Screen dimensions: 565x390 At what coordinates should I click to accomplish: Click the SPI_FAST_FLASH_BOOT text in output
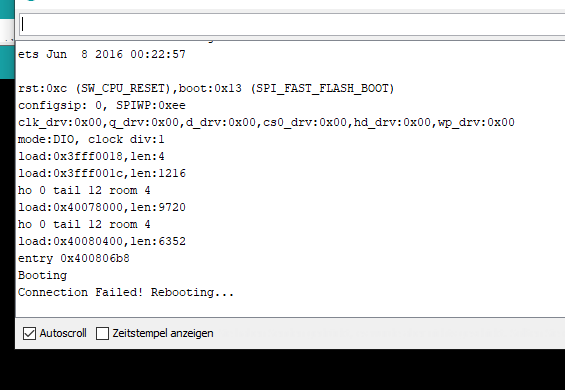pyautogui.click(x=322, y=88)
